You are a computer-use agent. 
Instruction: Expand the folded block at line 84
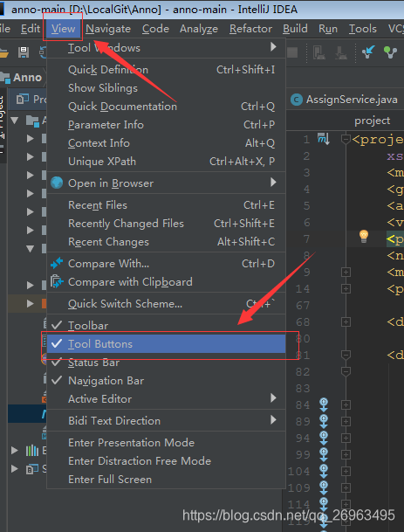[x=346, y=404]
